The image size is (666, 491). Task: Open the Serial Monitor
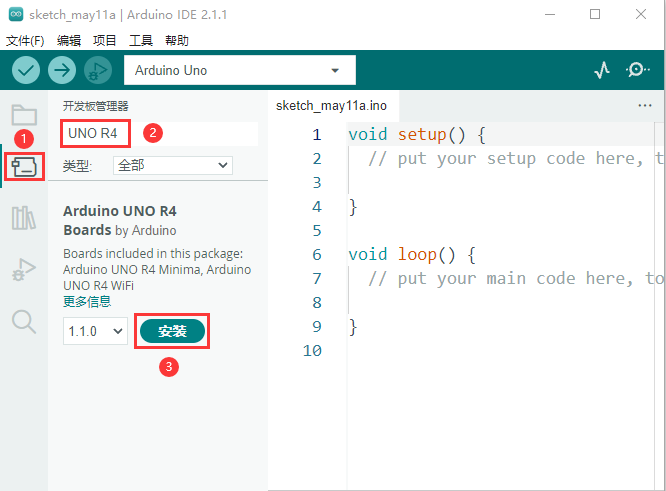pos(637,70)
